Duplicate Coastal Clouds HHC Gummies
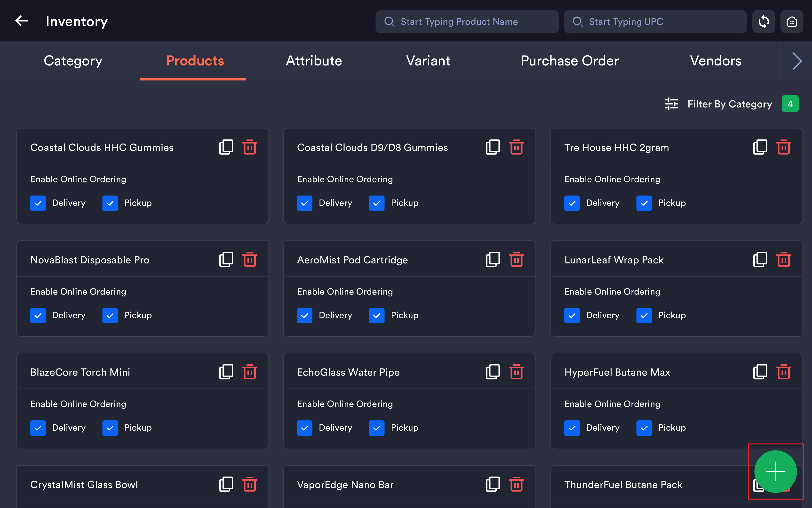The image size is (812, 508). (226, 147)
